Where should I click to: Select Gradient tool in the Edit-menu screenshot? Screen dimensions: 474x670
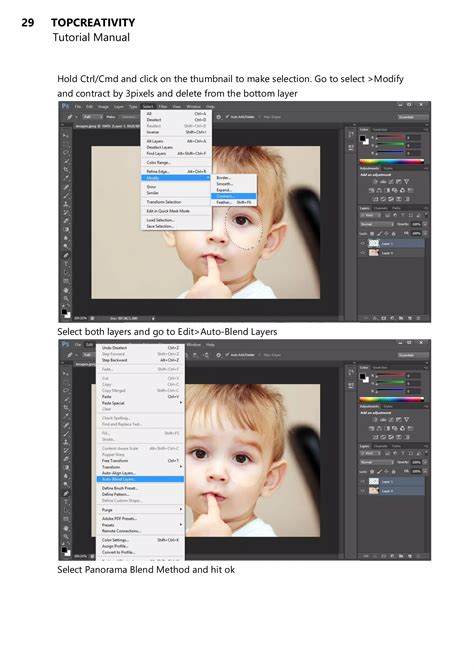[x=66, y=467]
